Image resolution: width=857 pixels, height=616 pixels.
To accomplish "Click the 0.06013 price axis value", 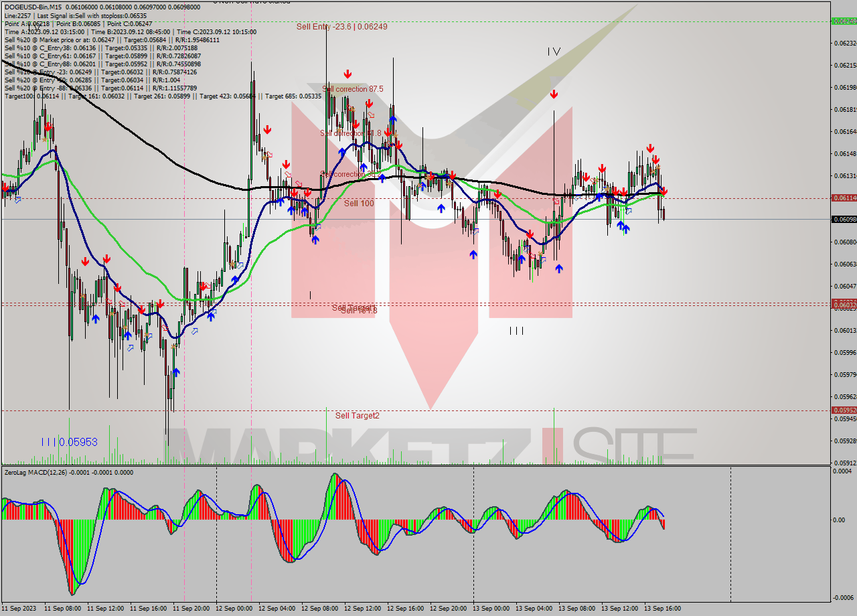I will point(845,330).
